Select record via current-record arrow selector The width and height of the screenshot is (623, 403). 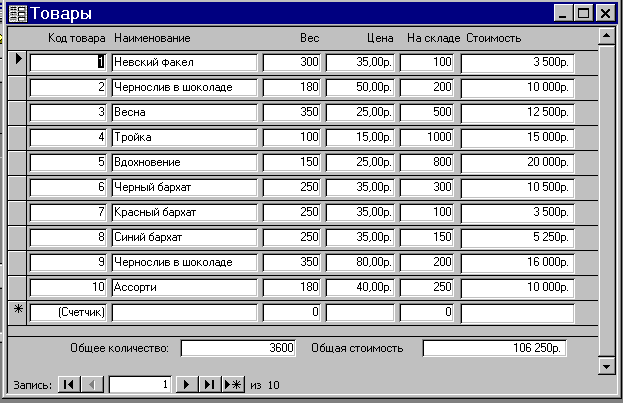click(17, 63)
